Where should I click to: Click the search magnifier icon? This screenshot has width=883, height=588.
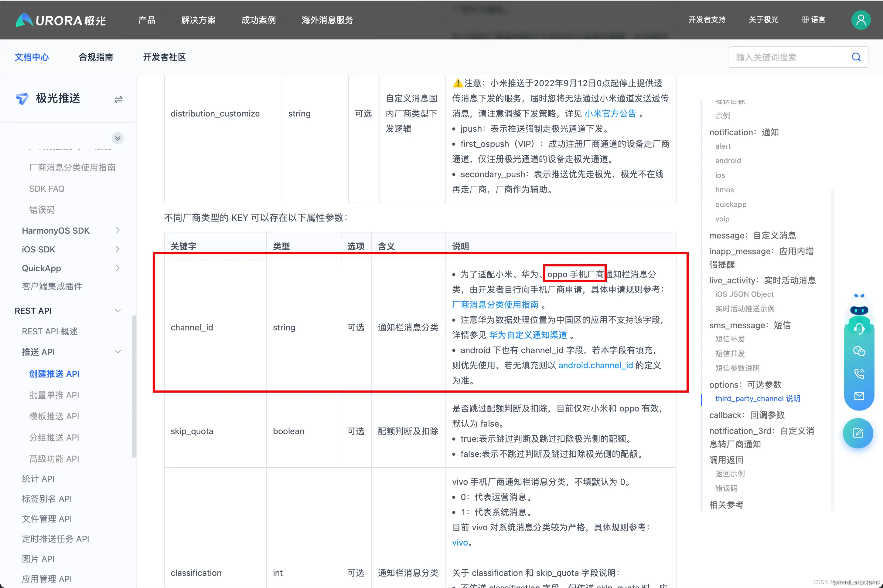click(x=856, y=57)
